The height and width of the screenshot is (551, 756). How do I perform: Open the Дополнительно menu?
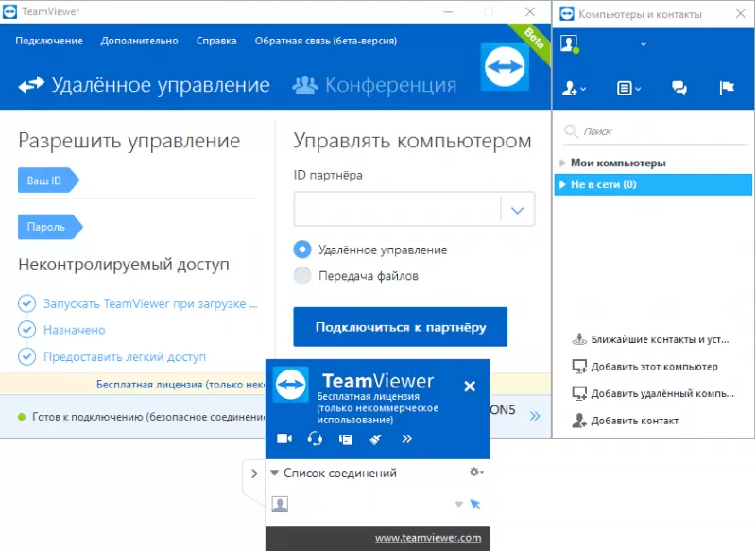[142, 42]
